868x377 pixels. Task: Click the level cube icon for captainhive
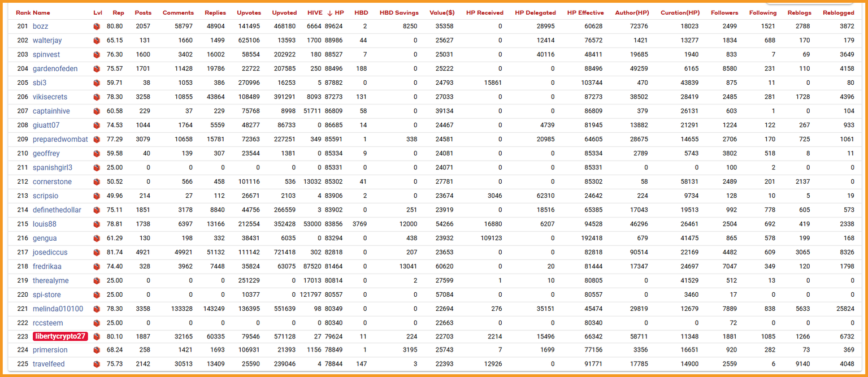coord(97,111)
